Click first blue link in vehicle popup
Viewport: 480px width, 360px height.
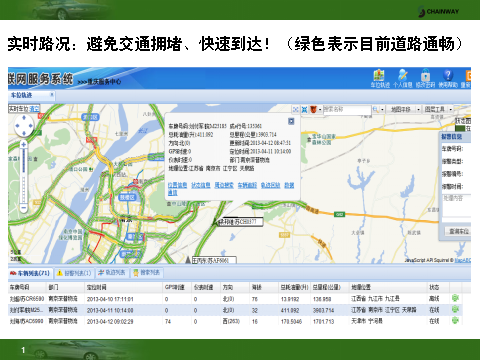(x=177, y=185)
